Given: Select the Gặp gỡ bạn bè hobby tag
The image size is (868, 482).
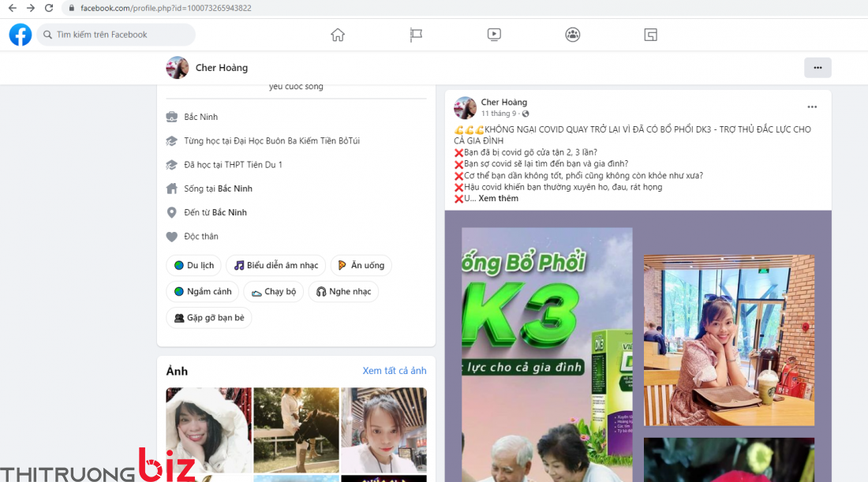Looking at the screenshot, I should [x=208, y=318].
